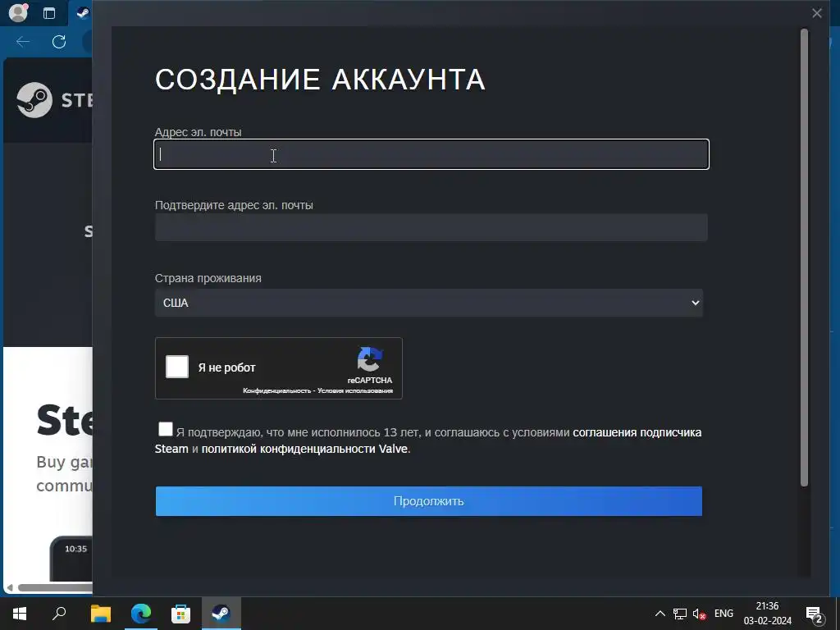Open the browser profile avatar
The width and height of the screenshot is (840, 630).
(18, 13)
